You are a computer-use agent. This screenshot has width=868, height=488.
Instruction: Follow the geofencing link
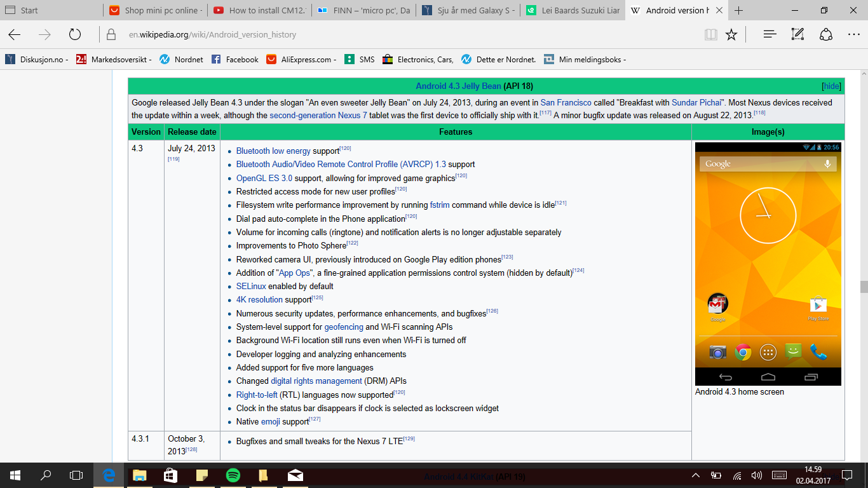point(343,327)
